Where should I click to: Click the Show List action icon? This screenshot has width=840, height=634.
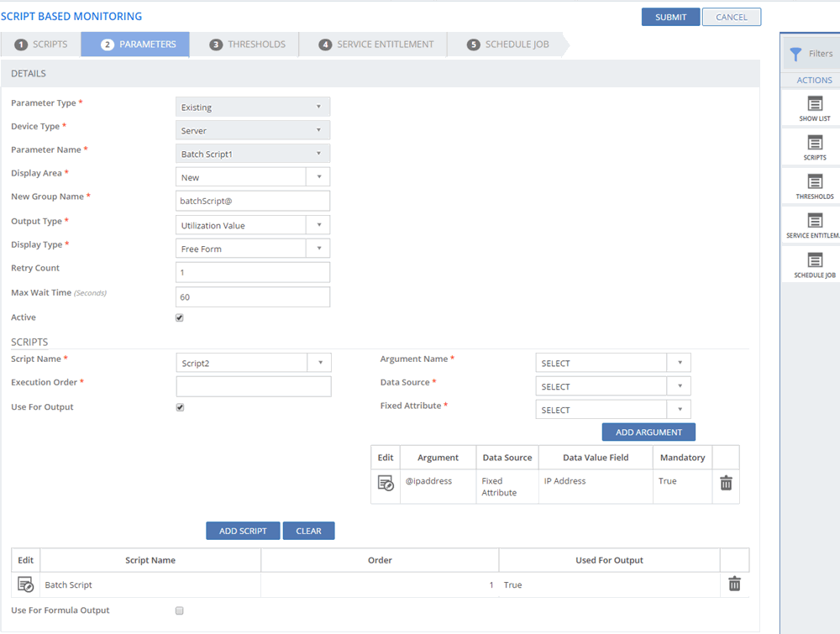click(x=815, y=103)
